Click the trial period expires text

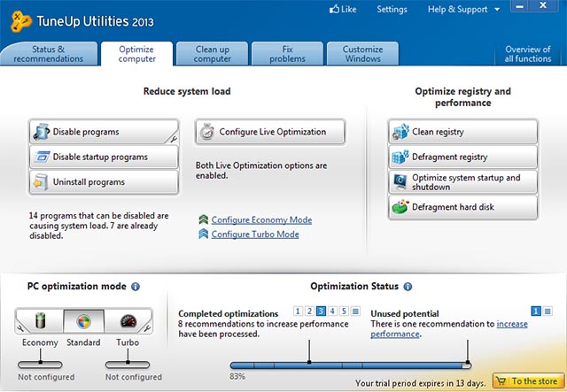(x=420, y=382)
